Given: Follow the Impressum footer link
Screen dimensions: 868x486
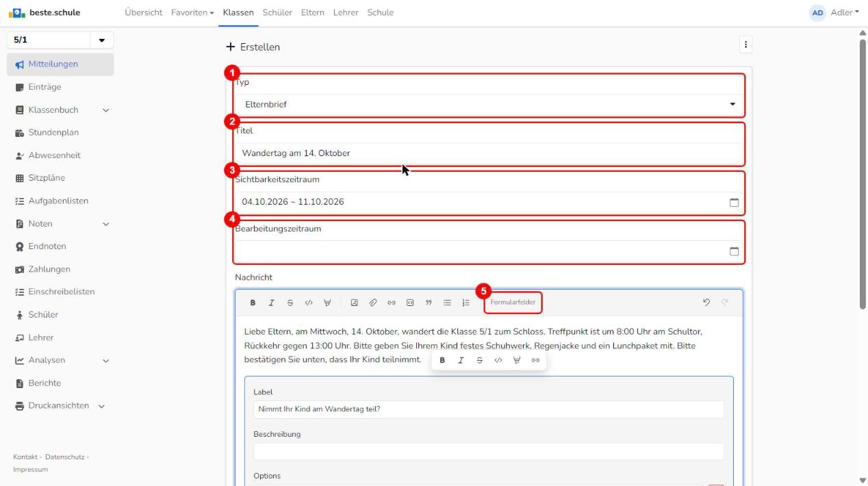Looking at the screenshot, I should [x=30, y=470].
